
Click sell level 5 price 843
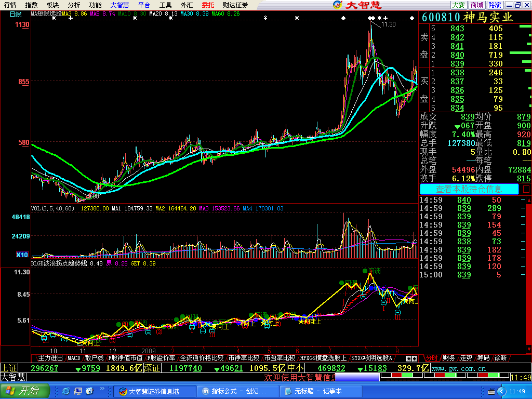pos(457,29)
